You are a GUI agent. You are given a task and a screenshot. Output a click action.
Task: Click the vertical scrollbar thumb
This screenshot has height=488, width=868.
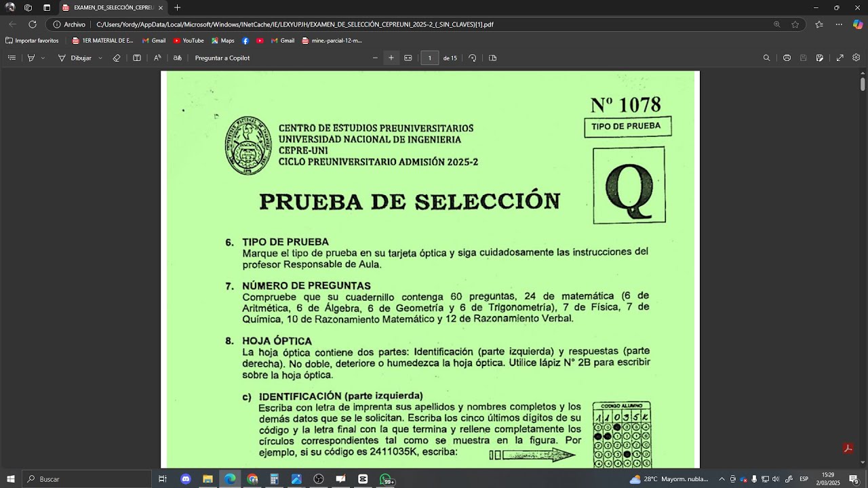click(863, 84)
